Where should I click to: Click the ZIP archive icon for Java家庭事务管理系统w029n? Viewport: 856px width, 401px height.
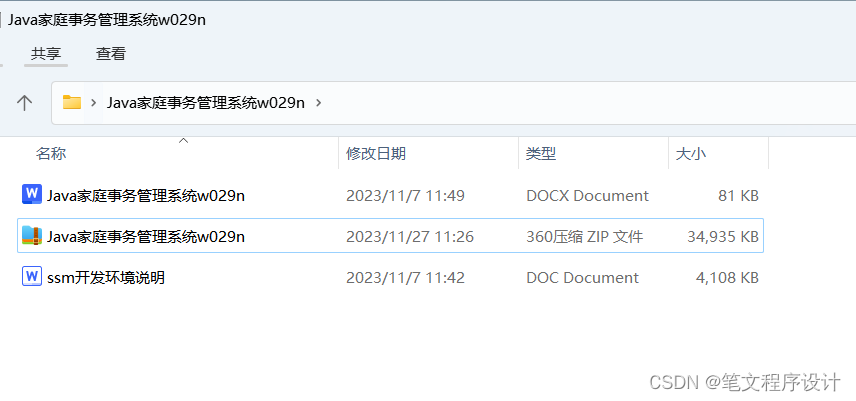[x=31, y=236]
